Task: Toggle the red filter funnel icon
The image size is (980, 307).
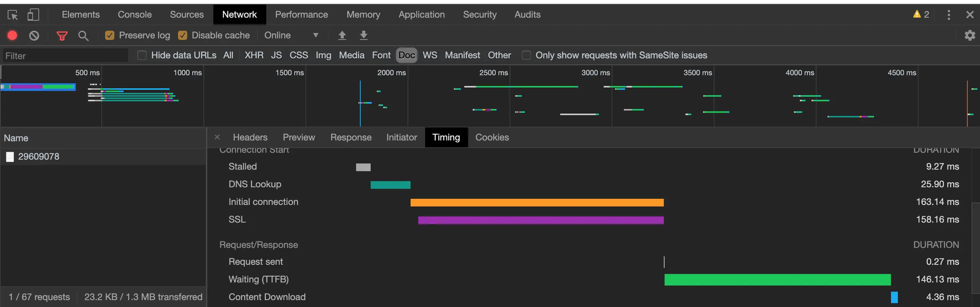Action: pos(62,36)
